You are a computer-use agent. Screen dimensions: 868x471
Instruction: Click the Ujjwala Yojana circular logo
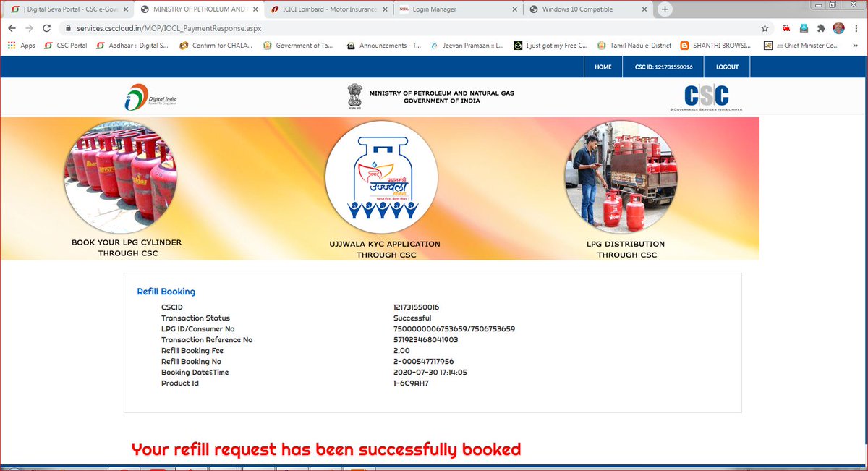pyautogui.click(x=381, y=178)
